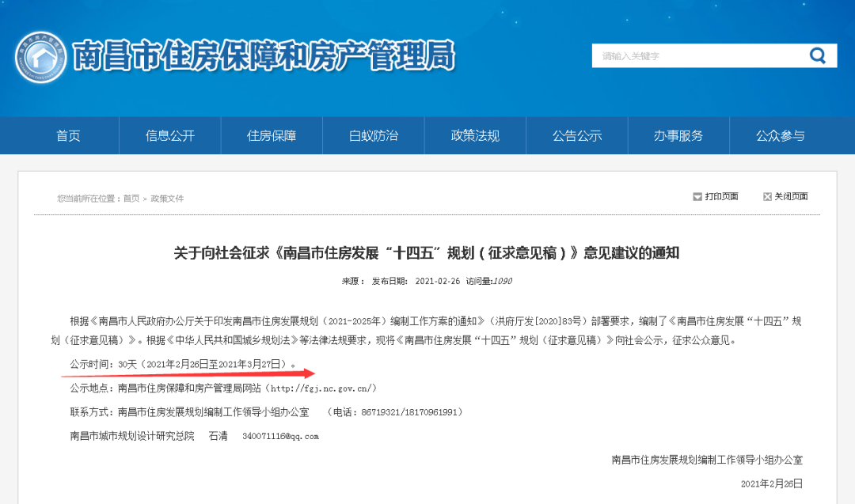Open the 首页 nav menu item

[x=68, y=135]
